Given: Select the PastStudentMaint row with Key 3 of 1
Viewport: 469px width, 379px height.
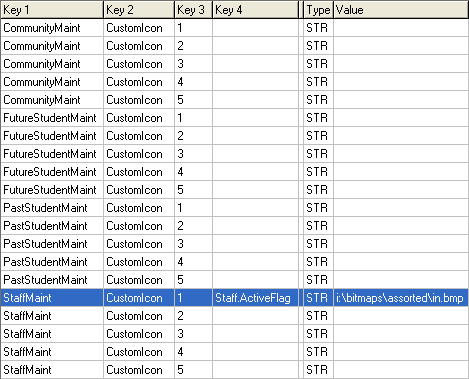Looking at the screenshot, I should (x=234, y=208).
